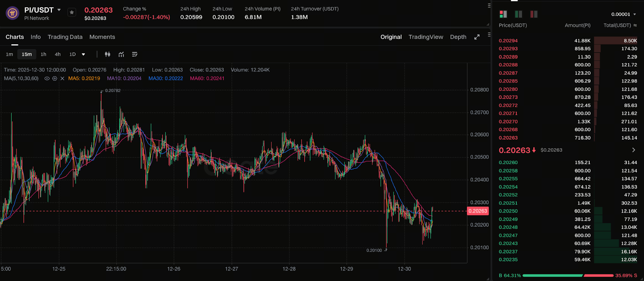Show buy orders only in order book

[518, 14]
